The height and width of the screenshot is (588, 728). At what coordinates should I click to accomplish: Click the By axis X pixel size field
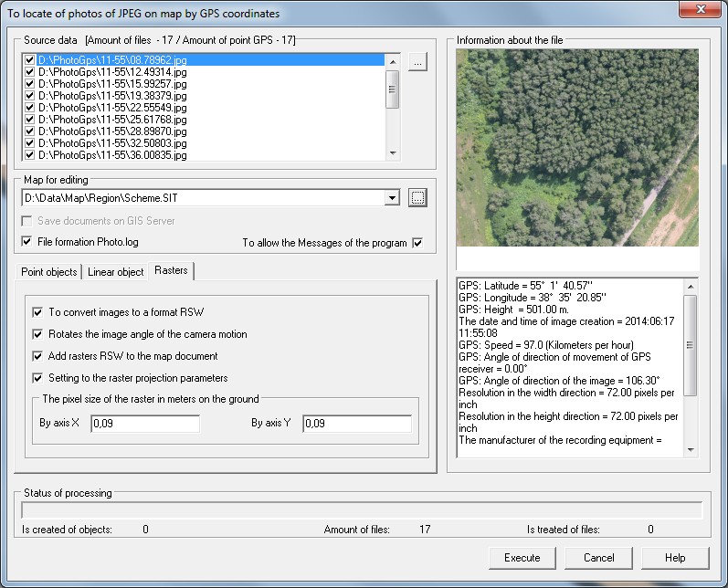(145, 424)
